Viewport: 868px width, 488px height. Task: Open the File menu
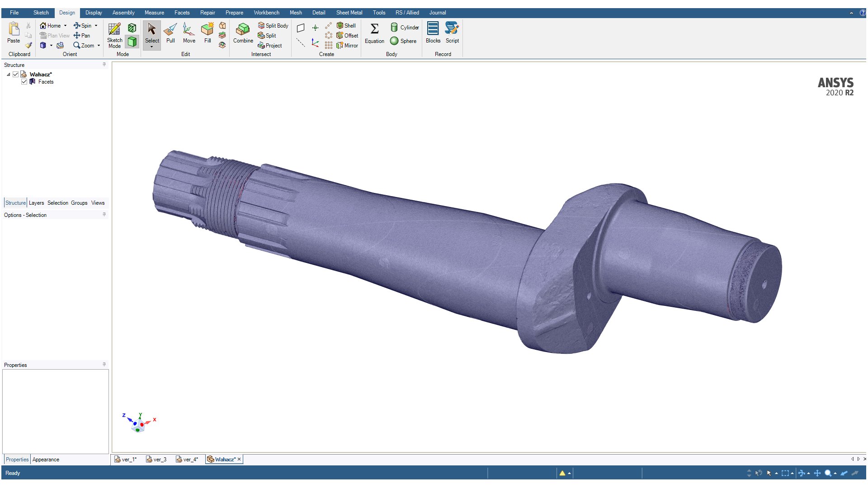coord(14,13)
